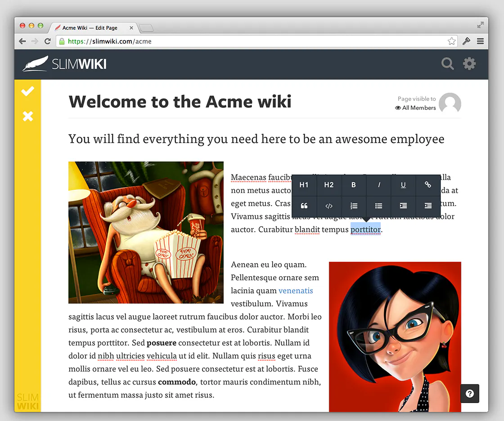This screenshot has height=421, width=504.
Task: Open the user avatar profile
Action: coord(450,103)
